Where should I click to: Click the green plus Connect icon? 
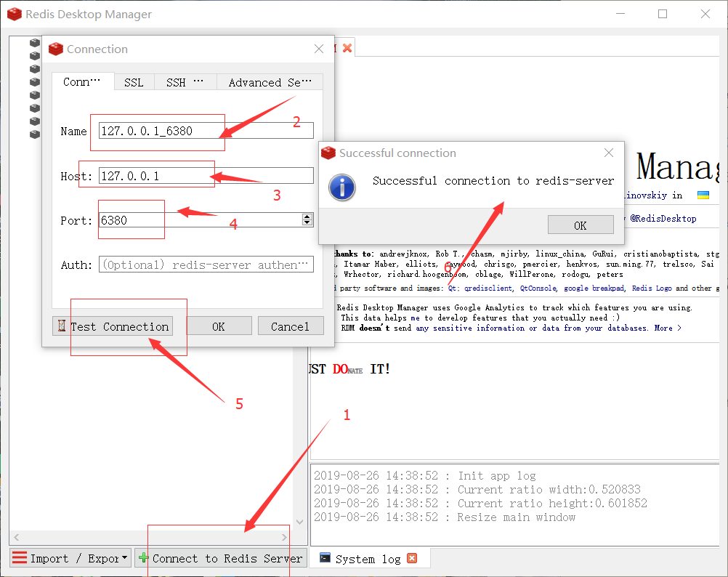[x=143, y=557]
